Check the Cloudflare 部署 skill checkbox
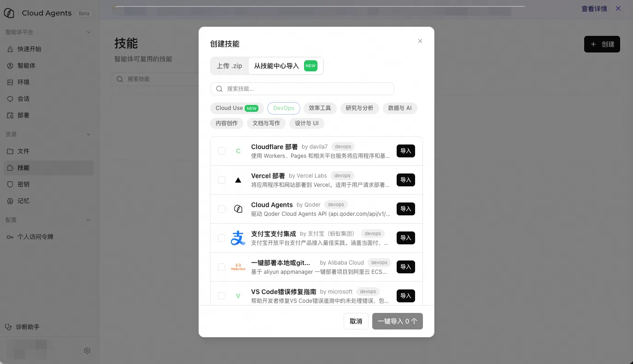This screenshot has height=364, width=633. click(222, 151)
